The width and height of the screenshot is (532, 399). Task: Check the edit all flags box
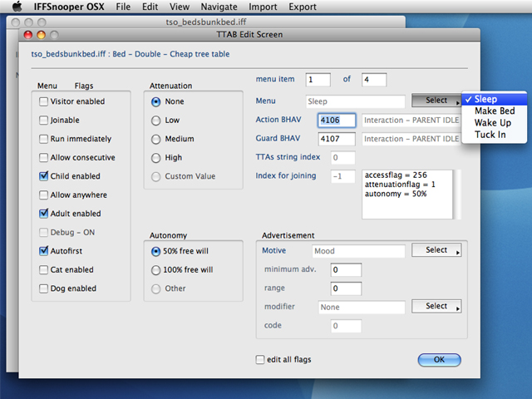260,360
